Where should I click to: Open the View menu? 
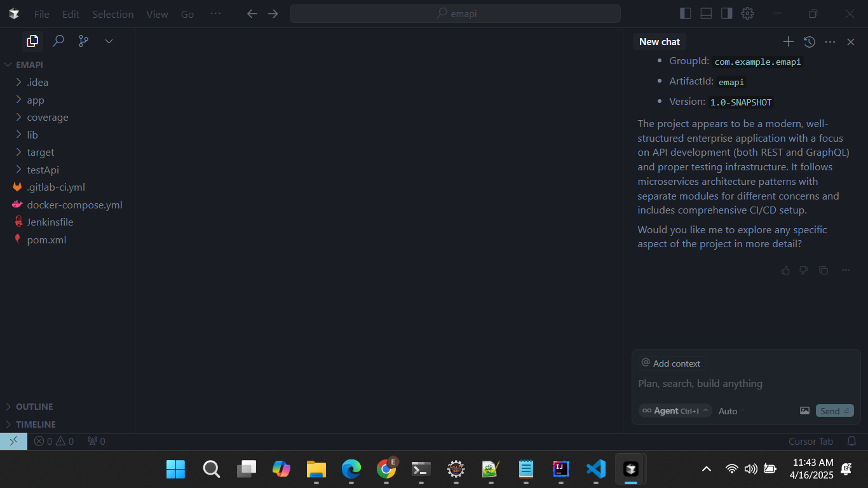click(157, 14)
